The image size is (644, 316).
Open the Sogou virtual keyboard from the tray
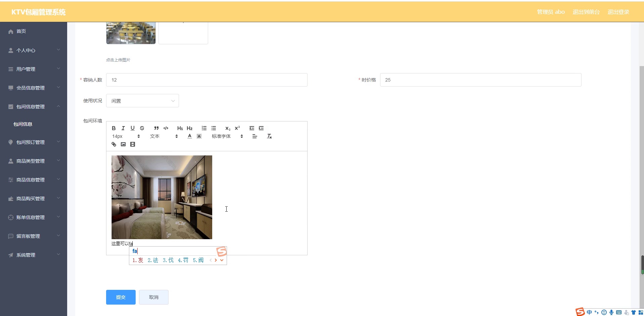[x=619, y=312]
